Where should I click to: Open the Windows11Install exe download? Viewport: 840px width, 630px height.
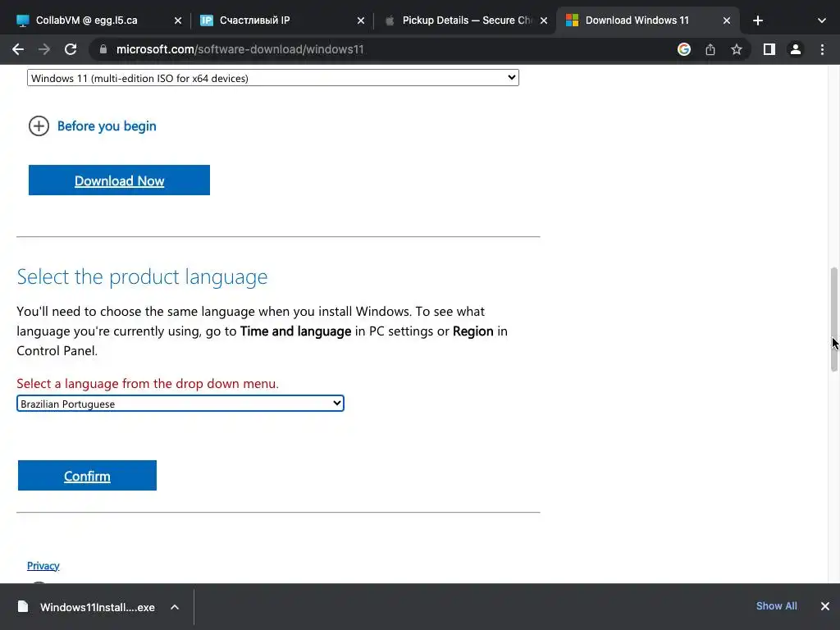(x=98, y=607)
